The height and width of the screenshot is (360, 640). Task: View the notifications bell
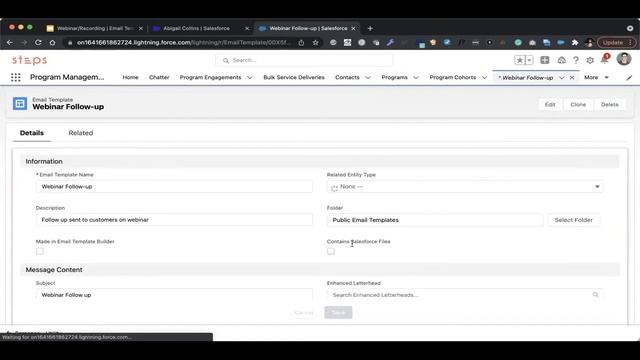(x=604, y=60)
